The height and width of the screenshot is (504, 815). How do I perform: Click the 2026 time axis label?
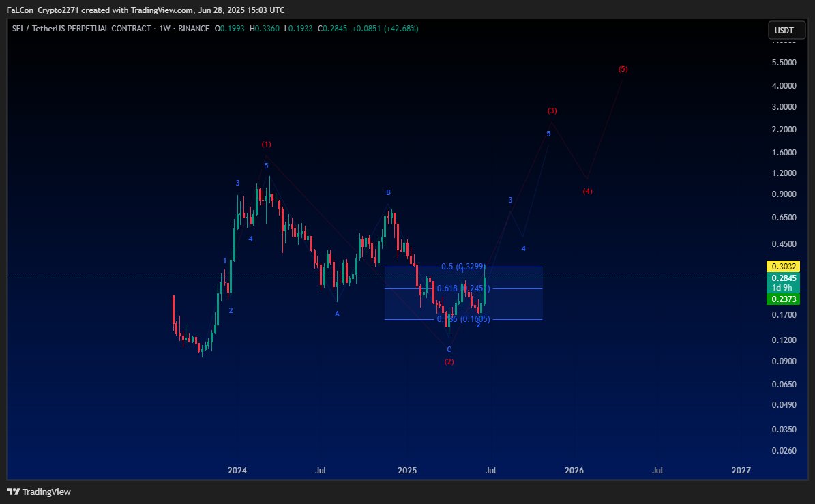pyautogui.click(x=574, y=470)
